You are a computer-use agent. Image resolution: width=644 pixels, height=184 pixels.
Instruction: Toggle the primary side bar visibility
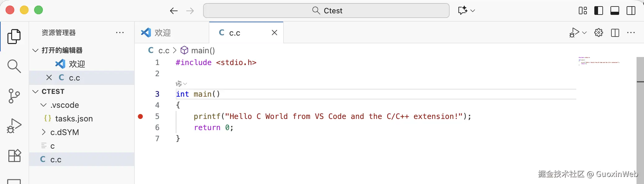tap(598, 11)
